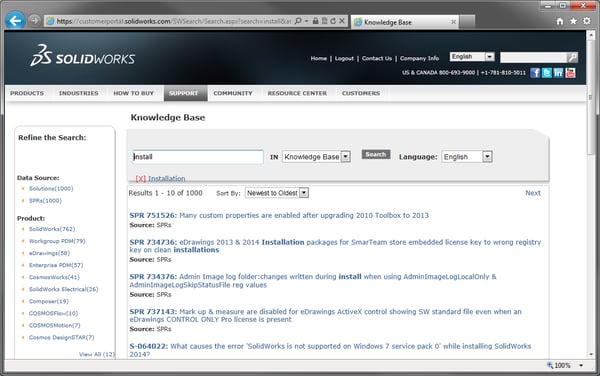Click the lock security icon in address bar
600x376 pixels.
click(315, 21)
